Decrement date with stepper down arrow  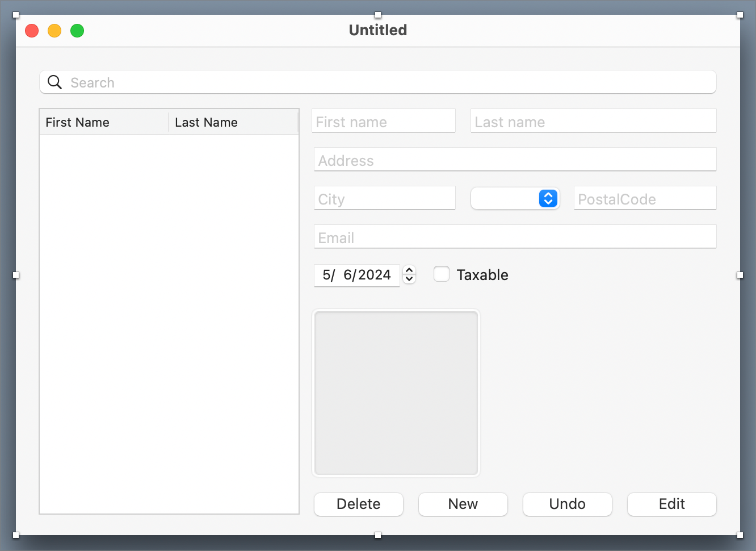point(409,279)
